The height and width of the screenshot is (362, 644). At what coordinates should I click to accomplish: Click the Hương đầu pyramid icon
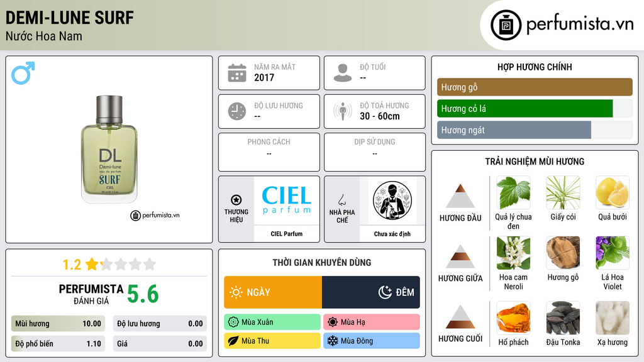click(x=460, y=196)
